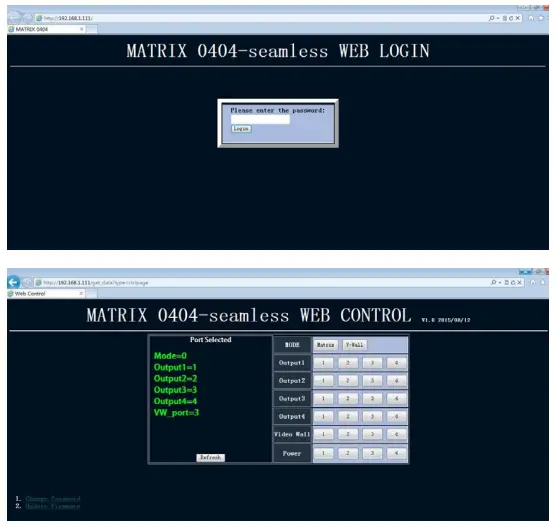
Task: Route input 3 to Output4
Action: click(372, 417)
